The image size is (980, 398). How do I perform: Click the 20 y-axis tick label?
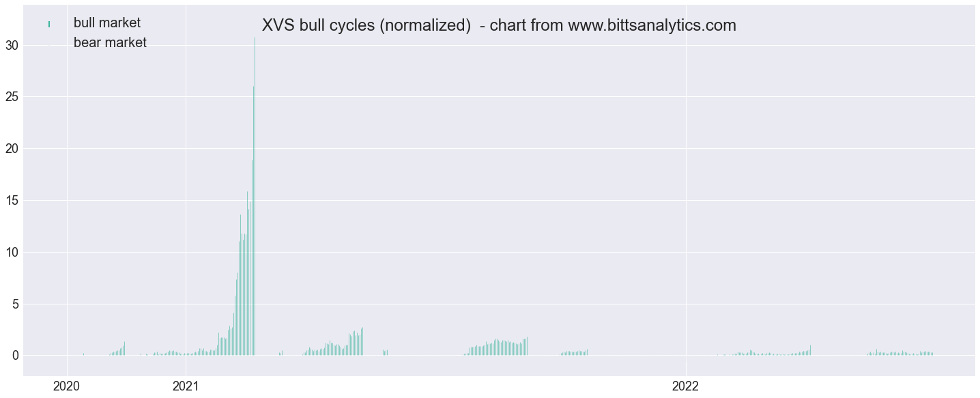11,149
